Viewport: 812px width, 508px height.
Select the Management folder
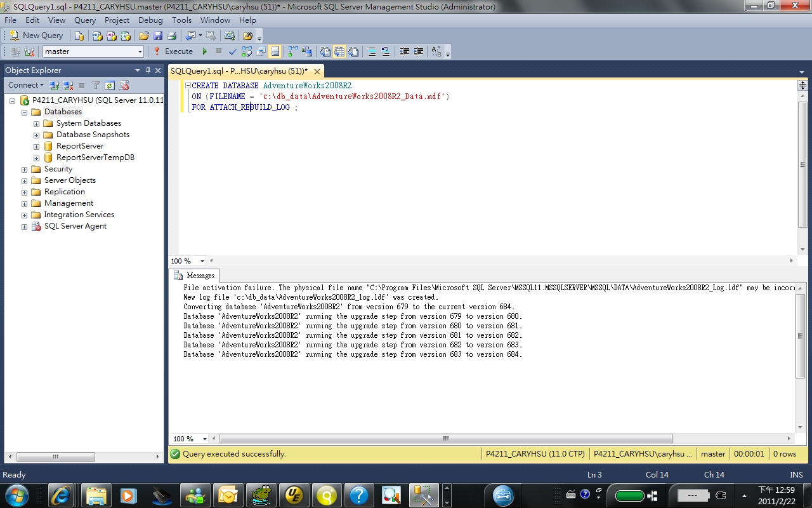(x=69, y=203)
